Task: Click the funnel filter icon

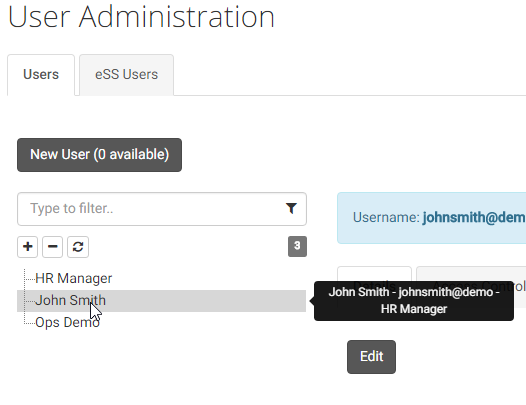Action: (291, 208)
